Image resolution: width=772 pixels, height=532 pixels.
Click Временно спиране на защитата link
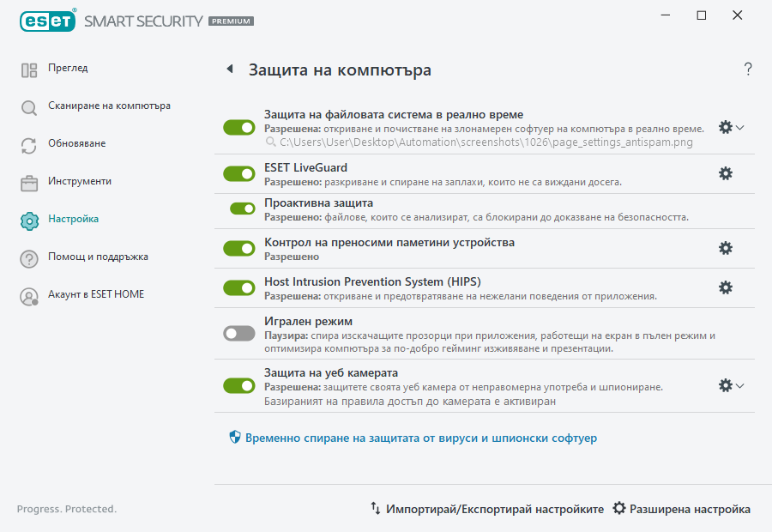coord(416,438)
